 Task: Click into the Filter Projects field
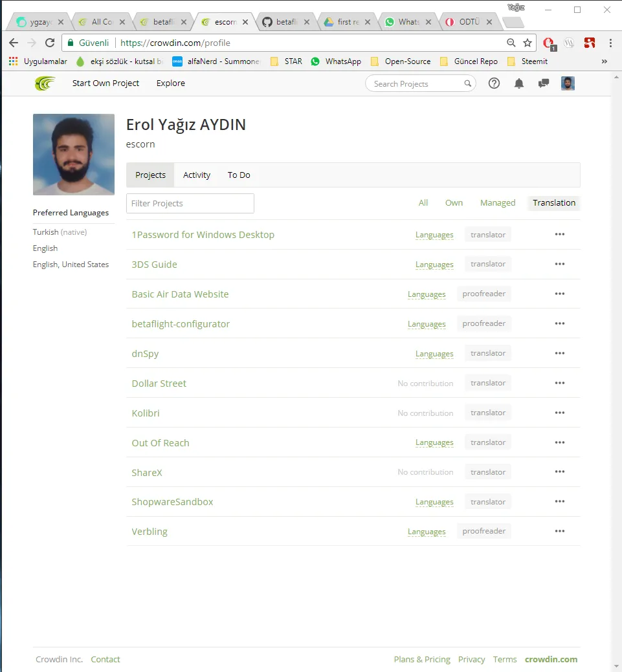click(190, 203)
